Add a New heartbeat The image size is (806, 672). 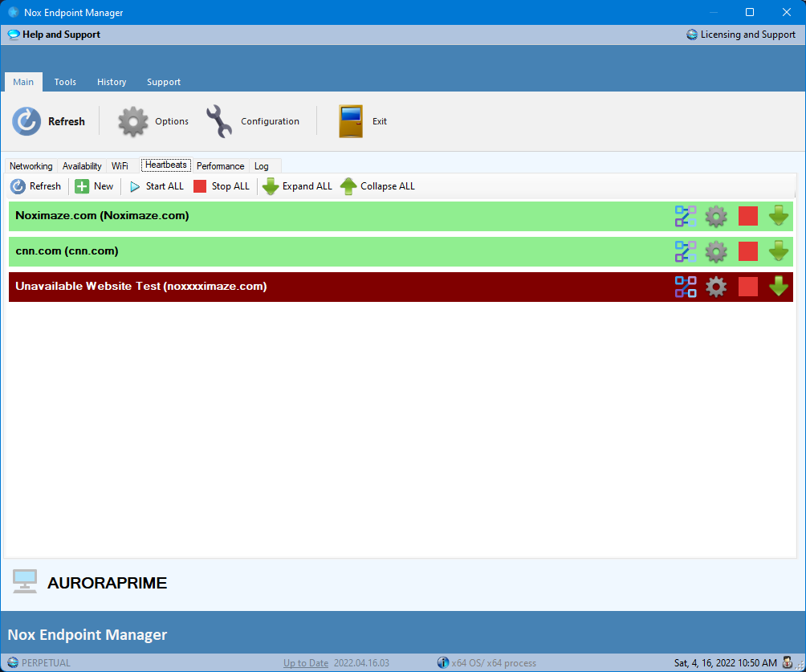[94, 186]
